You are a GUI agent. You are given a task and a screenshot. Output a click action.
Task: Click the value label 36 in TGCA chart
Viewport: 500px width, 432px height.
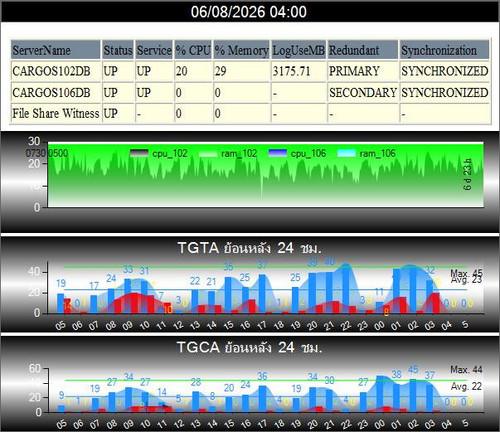pos(262,376)
